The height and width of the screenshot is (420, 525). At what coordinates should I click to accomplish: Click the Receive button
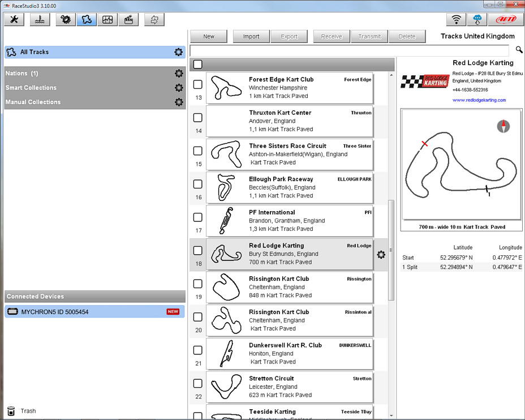coord(332,36)
